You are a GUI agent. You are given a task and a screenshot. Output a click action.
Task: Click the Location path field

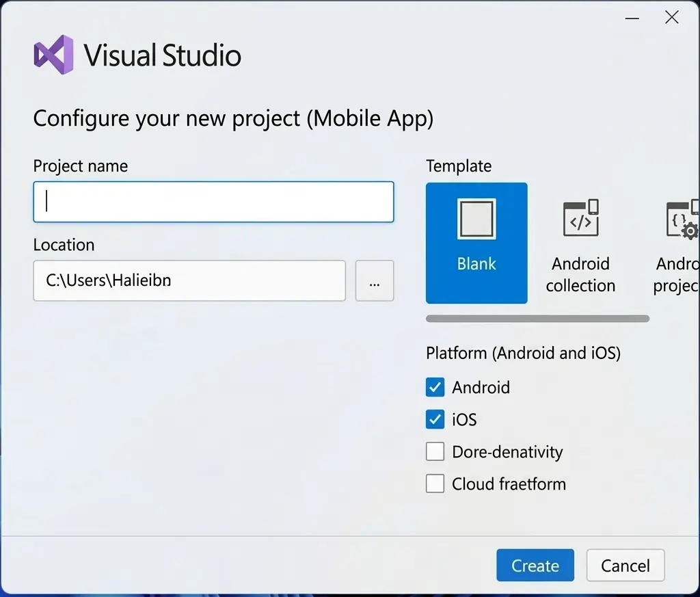click(189, 280)
